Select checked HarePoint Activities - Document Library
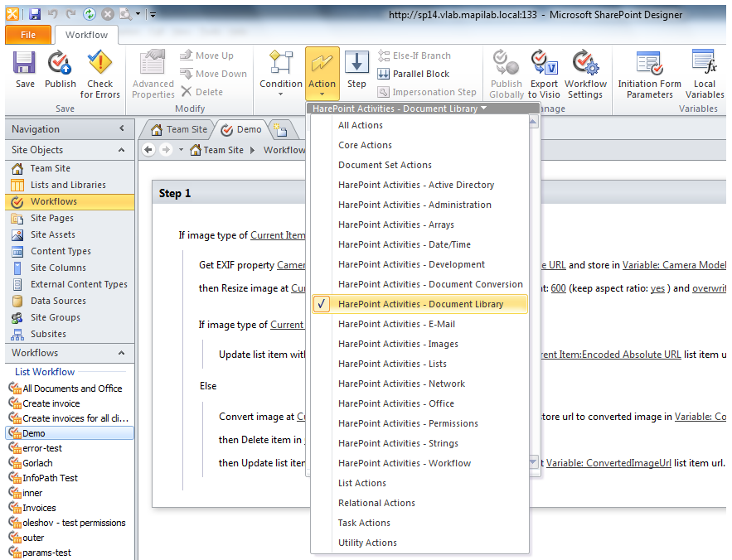The width and height of the screenshot is (732, 560). [419, 304]
